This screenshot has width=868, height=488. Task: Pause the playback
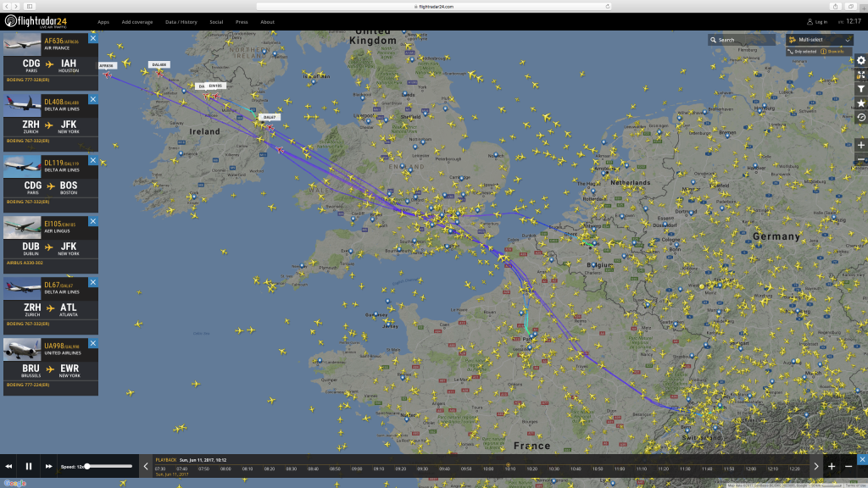coord(29,467)
